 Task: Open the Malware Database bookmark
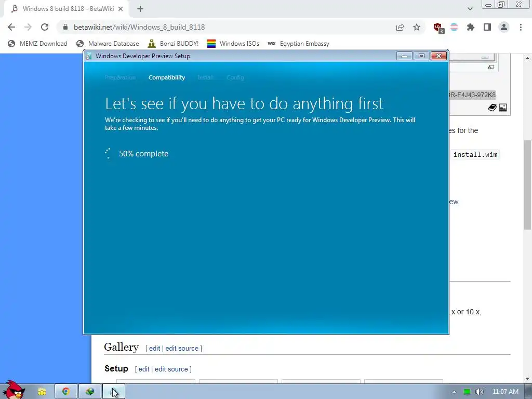(x=108, y=44)
